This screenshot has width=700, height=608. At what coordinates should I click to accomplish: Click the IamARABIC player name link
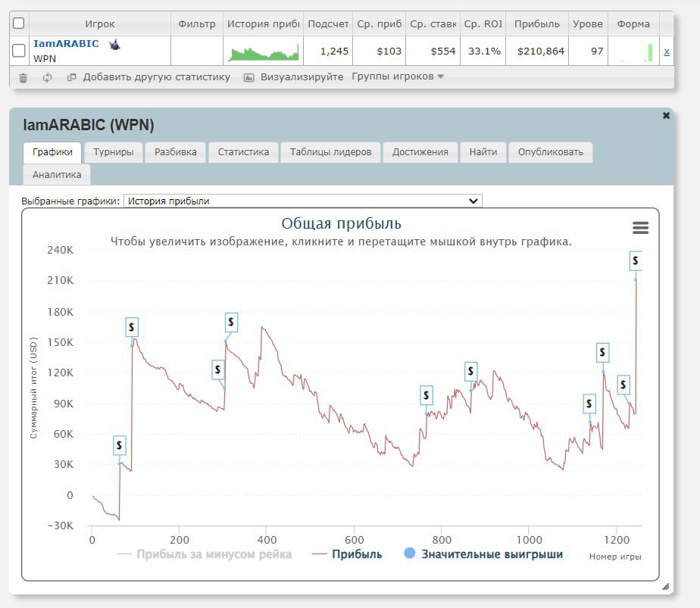[x=66, y=44]
